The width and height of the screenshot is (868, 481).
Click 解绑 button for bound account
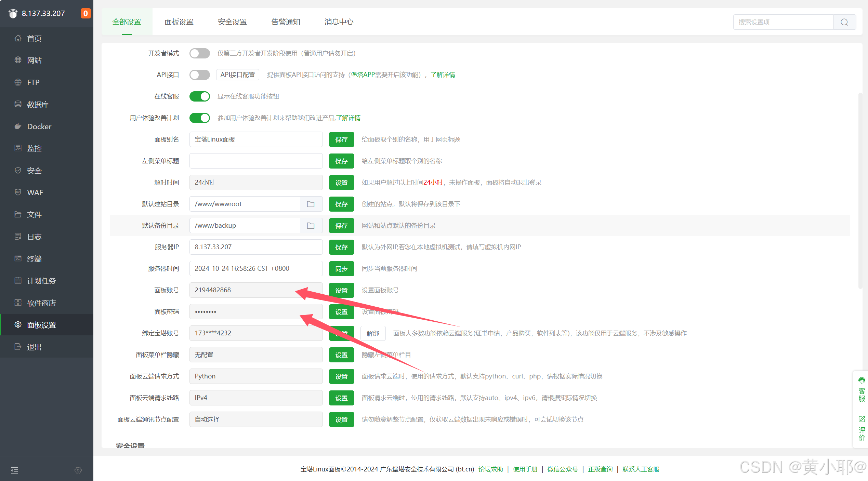(x=373, y=333)
